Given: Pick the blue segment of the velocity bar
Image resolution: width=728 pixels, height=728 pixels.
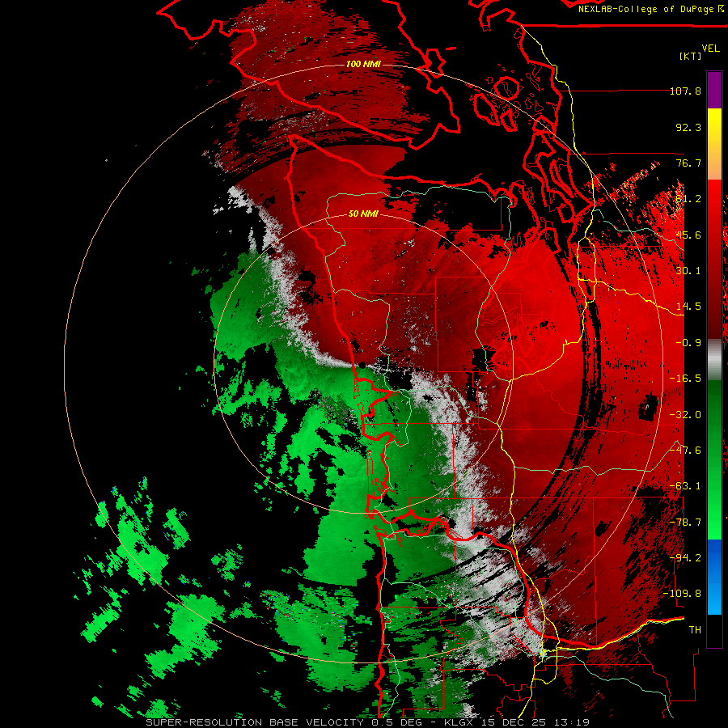Looking at the screenshot, I should click(715, 560).
